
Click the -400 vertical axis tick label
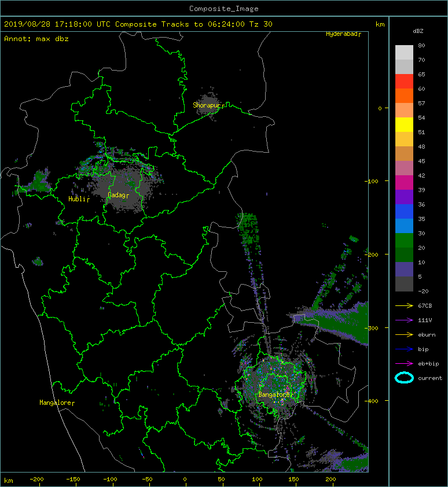point(371,401)
